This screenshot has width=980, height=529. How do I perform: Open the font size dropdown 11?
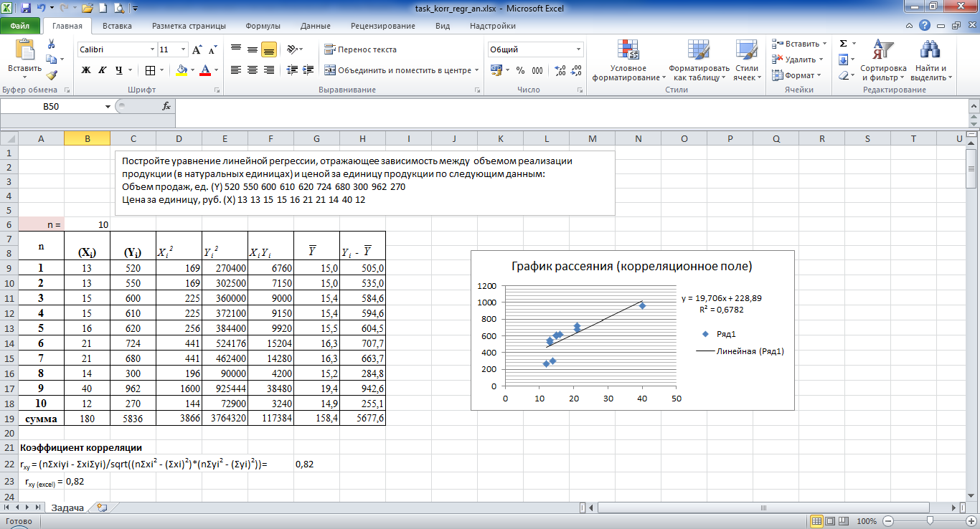[x=182, y=50]
